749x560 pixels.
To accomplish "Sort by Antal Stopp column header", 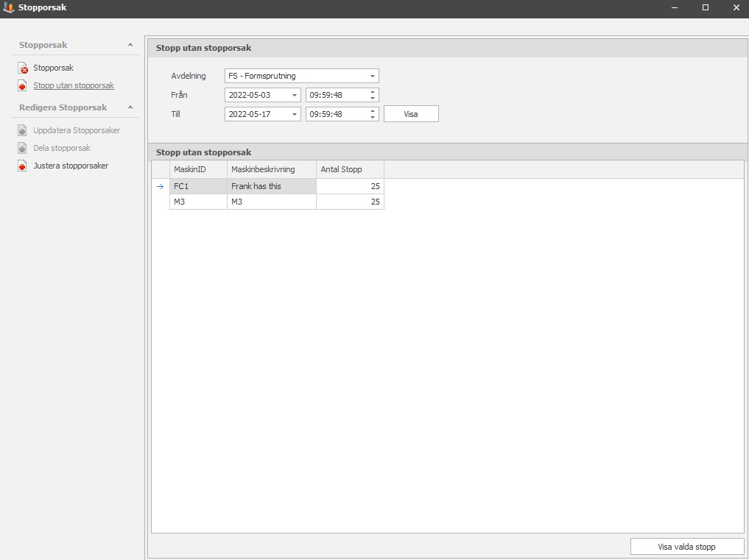I will point(350,169).
